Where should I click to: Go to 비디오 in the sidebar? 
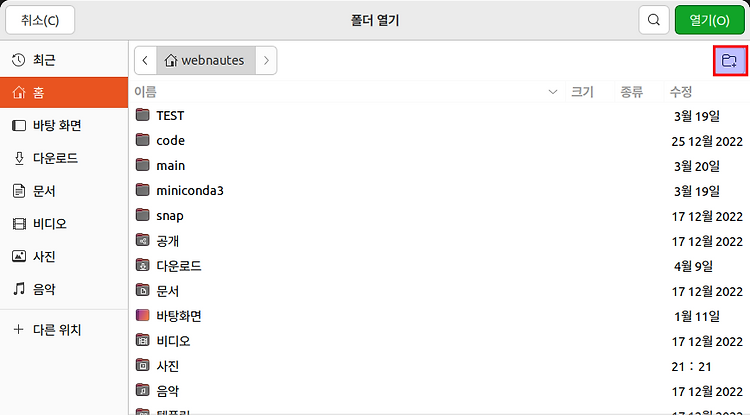point(64,224)
